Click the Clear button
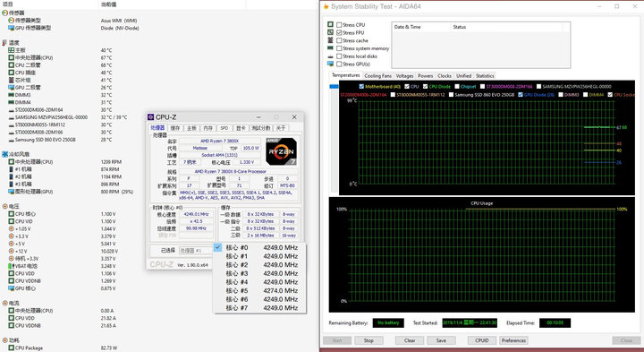The image size is (644, 352). (x=410, y=340)
